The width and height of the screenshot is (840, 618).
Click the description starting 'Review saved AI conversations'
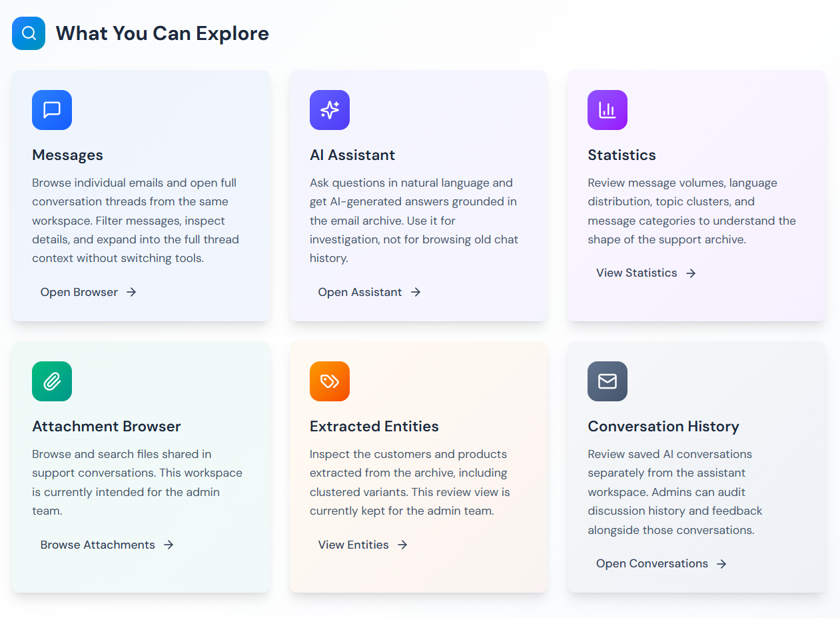click(675, 492)
